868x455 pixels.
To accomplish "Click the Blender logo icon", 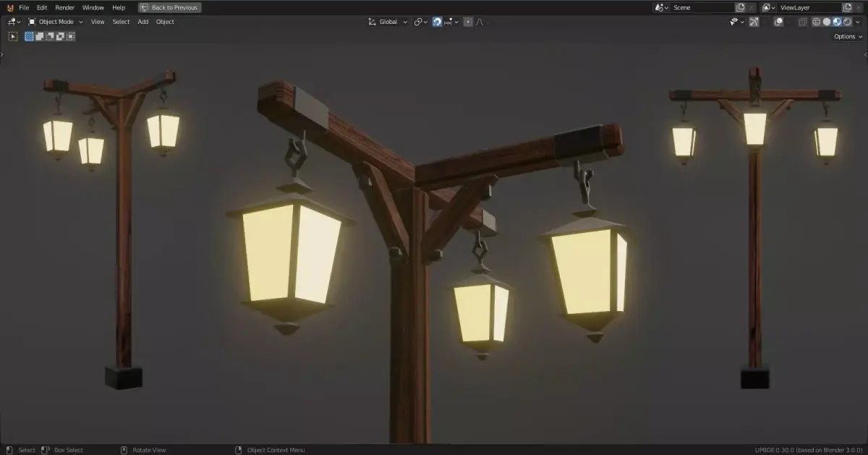I will pyautogui.click(x=10, y=7).
